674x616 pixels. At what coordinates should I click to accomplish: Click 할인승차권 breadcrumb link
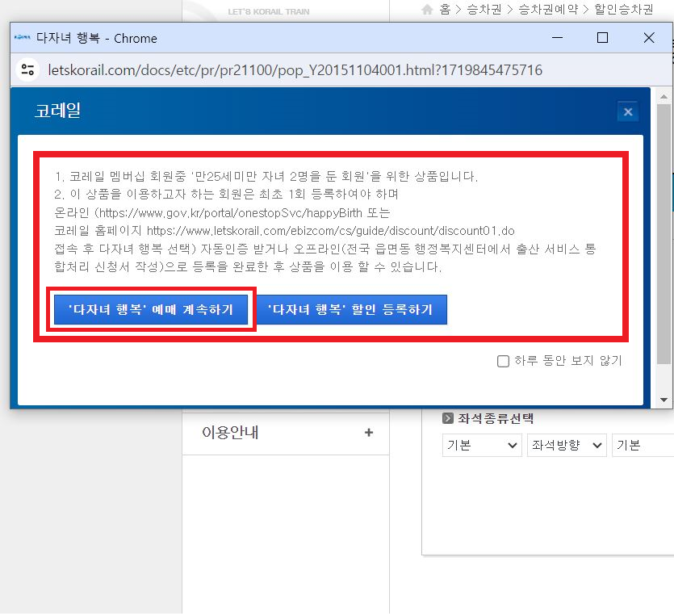point(624,9)
